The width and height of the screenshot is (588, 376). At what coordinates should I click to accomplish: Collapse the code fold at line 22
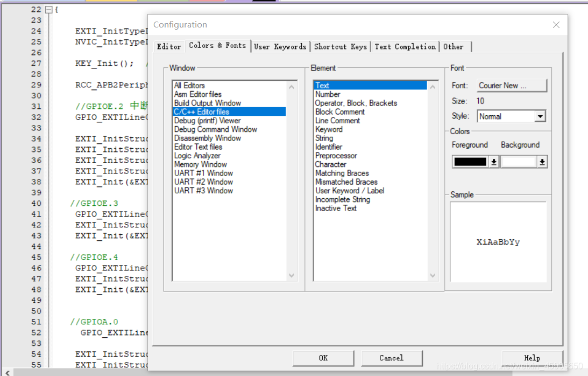coord(48,10)
